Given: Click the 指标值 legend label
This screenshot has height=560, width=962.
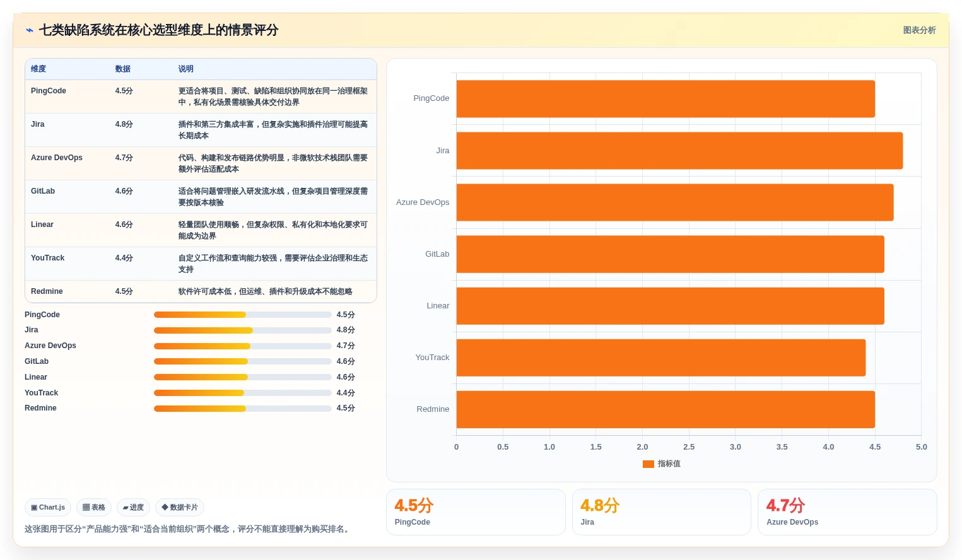Looking at the screenshot, I should pyautogui.click(x=669, y=464).
